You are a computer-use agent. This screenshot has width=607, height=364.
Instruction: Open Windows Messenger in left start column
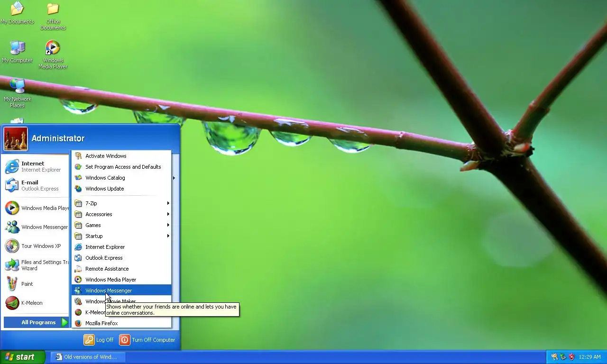click(x=37, y=227)
